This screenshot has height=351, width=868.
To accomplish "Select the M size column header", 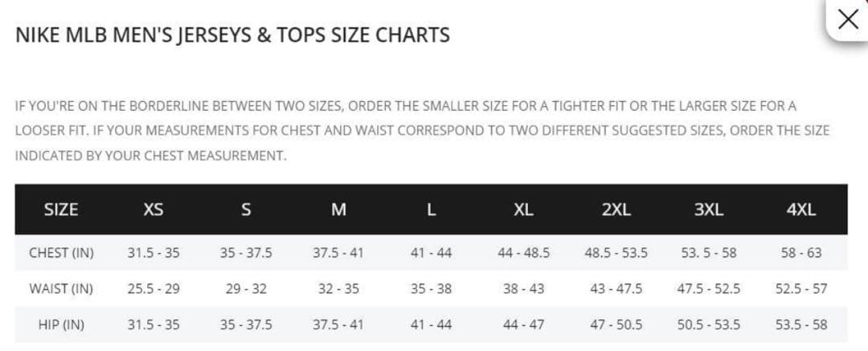I will click(x=338, y=210).
